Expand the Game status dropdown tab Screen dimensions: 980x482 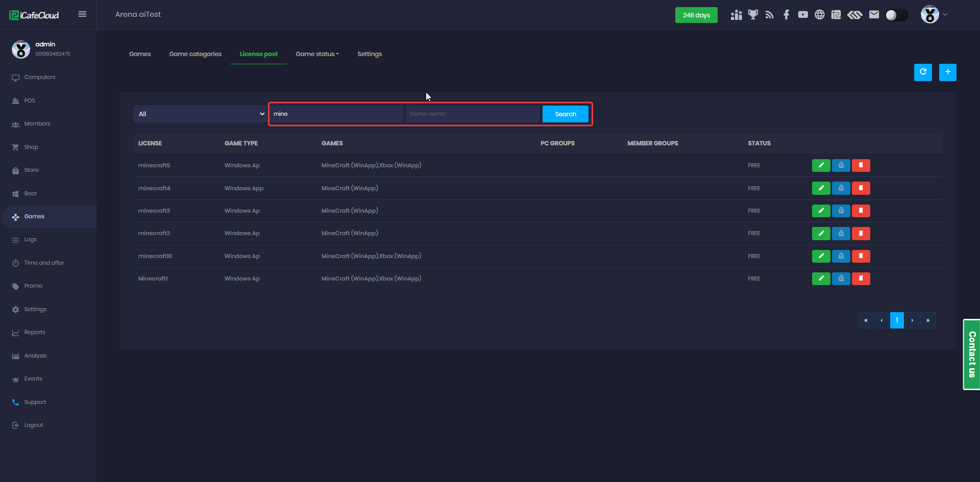[x=317, y=54]
